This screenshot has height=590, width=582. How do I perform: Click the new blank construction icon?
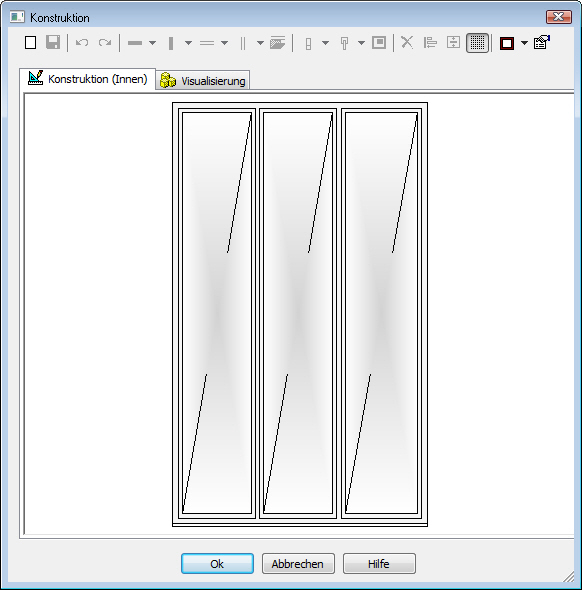(x=30, y=43)
